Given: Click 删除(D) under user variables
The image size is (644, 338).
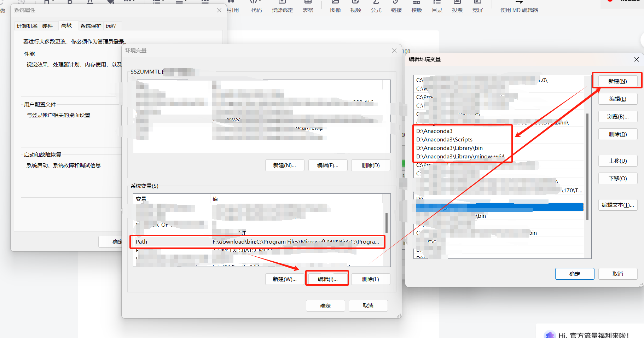Looking at the screenshot, I should point(371,165).
